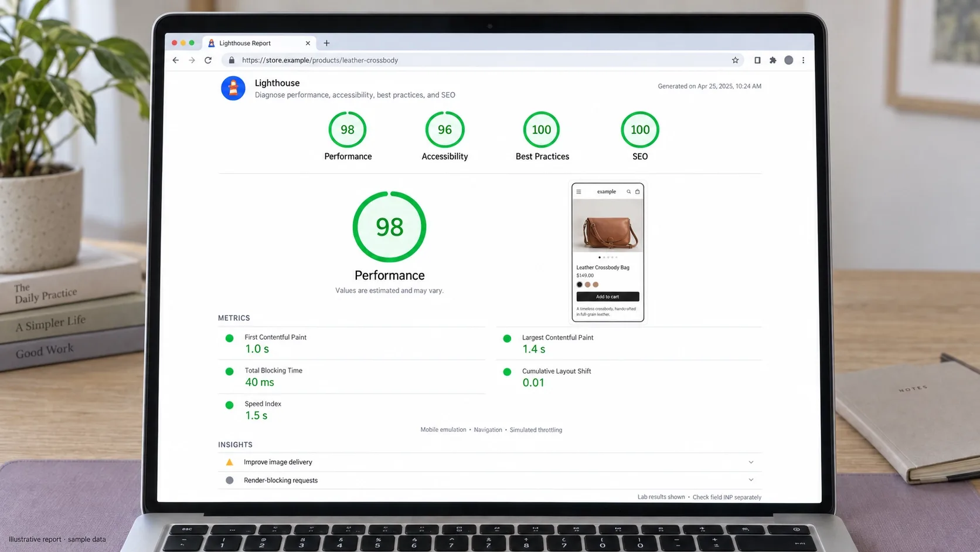Bookmark page with the star icon

(735, 60)
